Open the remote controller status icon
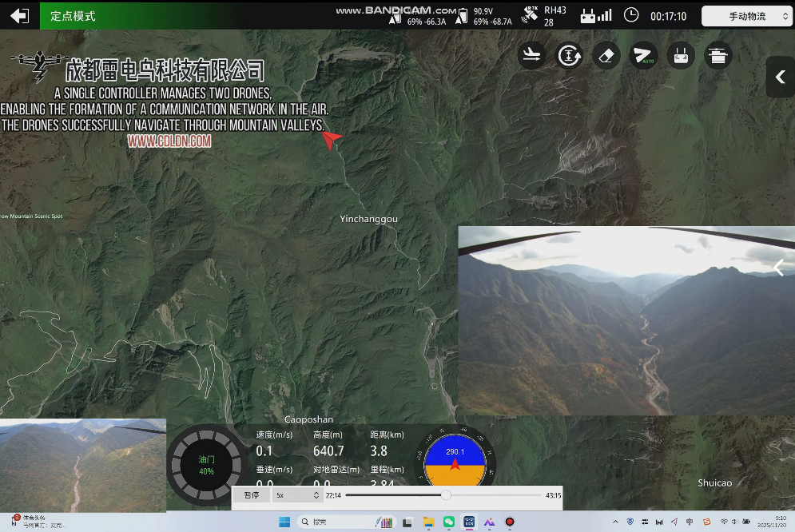 coord(681,55)
